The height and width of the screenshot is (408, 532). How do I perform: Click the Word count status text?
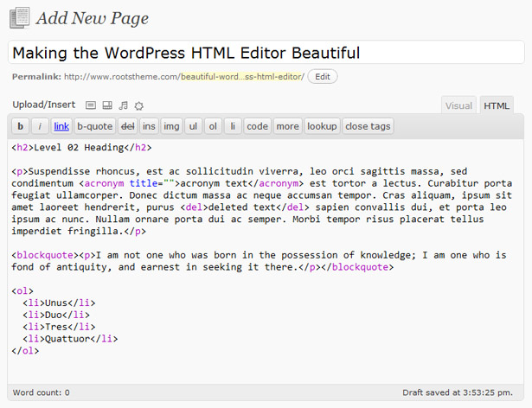pos(41,392)
